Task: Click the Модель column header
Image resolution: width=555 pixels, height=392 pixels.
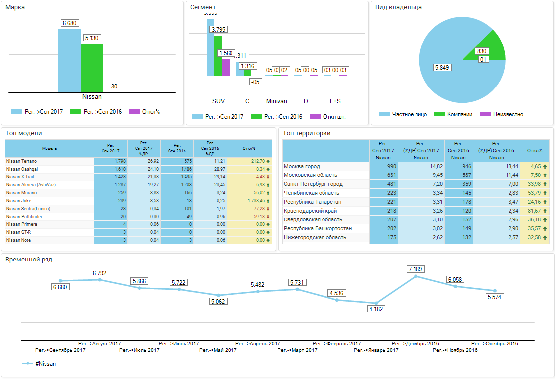Action: 49,149
